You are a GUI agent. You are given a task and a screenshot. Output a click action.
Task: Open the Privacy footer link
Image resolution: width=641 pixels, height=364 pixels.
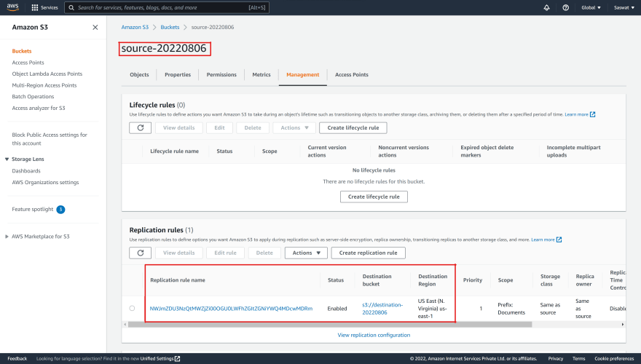(x=556, y=359)
